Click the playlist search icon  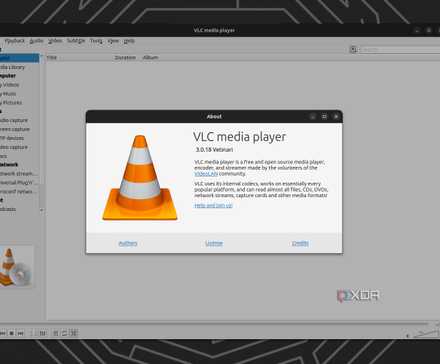click(353, 49)
